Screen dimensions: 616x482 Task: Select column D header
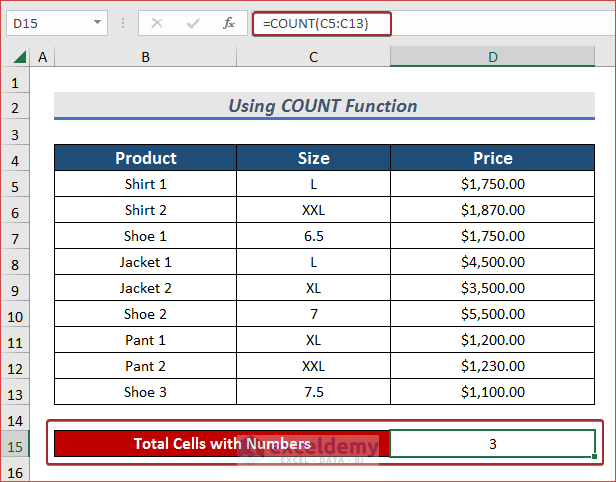tap(492, 58)
